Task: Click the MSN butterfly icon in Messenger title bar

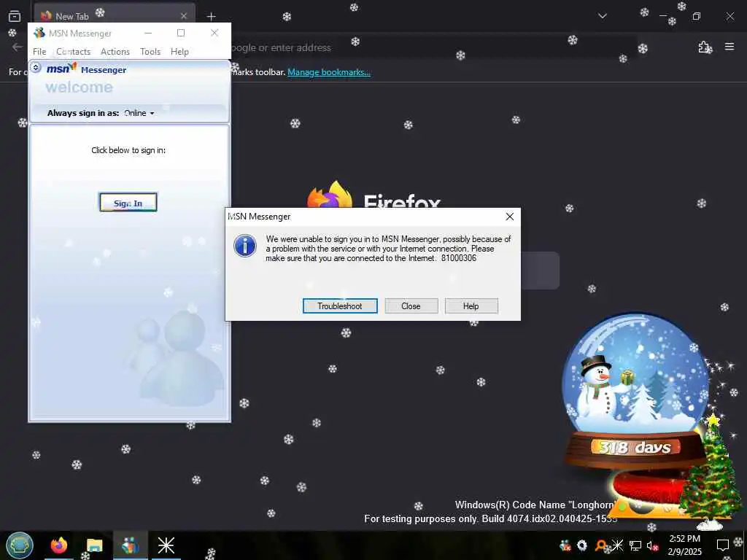Action: [39, 33]
